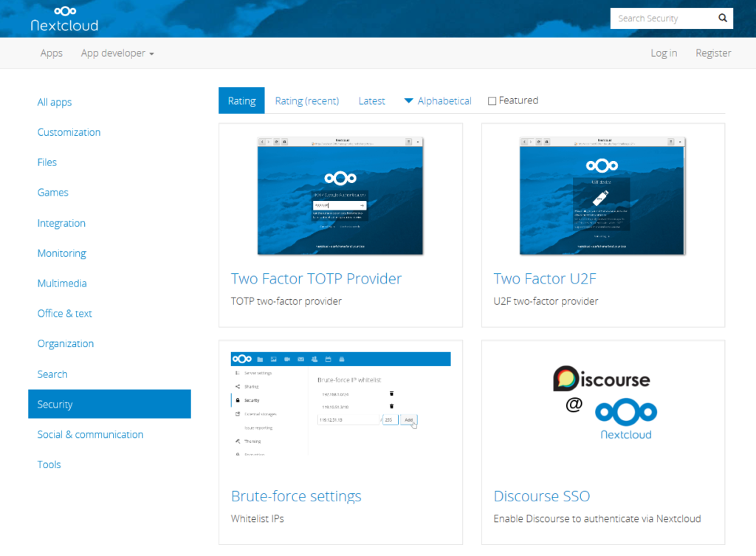Open the Apps navigation link
The height and width of the screenshot is (556, 756).
[x=52, y=53]
